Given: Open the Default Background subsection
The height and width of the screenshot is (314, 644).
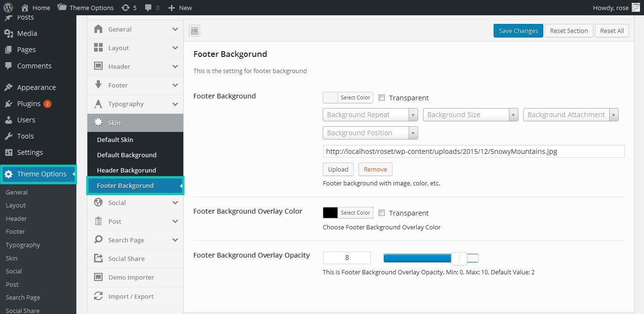Looking at the screenshot, I should (x=135, y=155).
